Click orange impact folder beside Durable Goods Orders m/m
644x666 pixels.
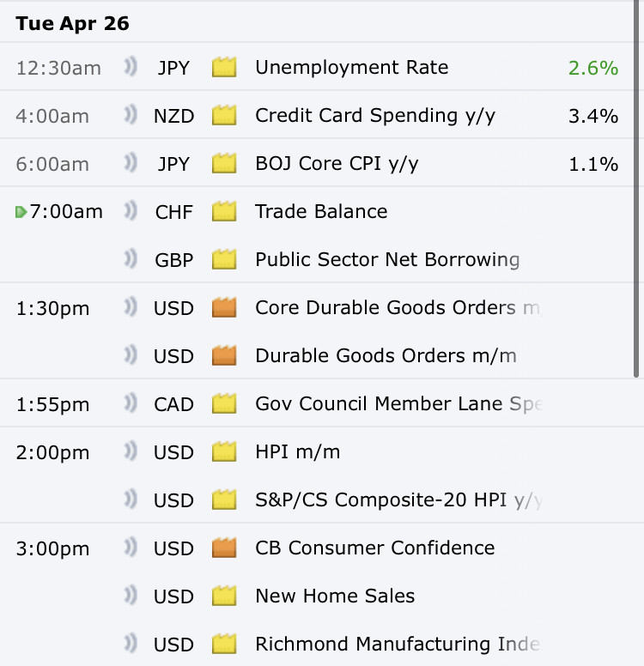(x=224, y=355)
